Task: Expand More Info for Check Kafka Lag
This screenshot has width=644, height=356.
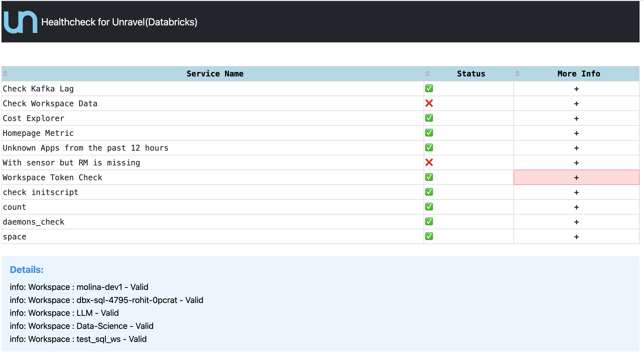Action: point(576,89)
